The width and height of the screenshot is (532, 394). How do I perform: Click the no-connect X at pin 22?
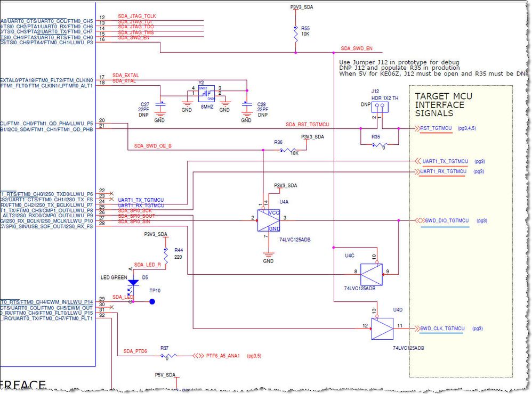pos(111,193)
